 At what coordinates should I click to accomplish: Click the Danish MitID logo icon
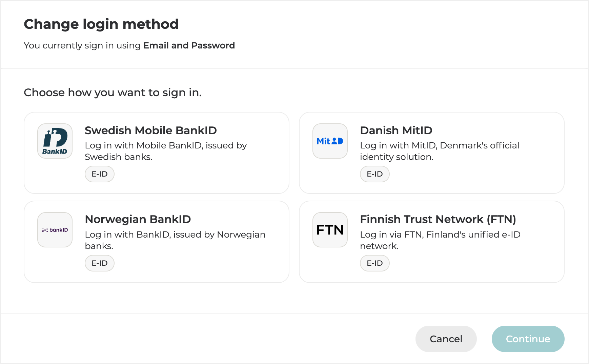coord(330,141)
